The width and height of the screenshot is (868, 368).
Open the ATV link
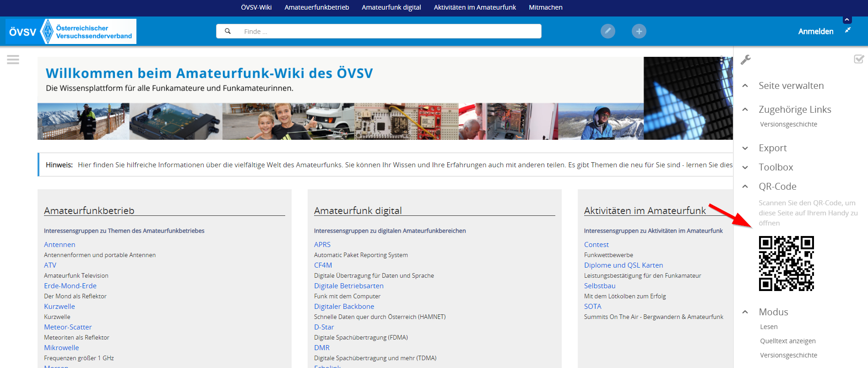(x=50, y=265)
